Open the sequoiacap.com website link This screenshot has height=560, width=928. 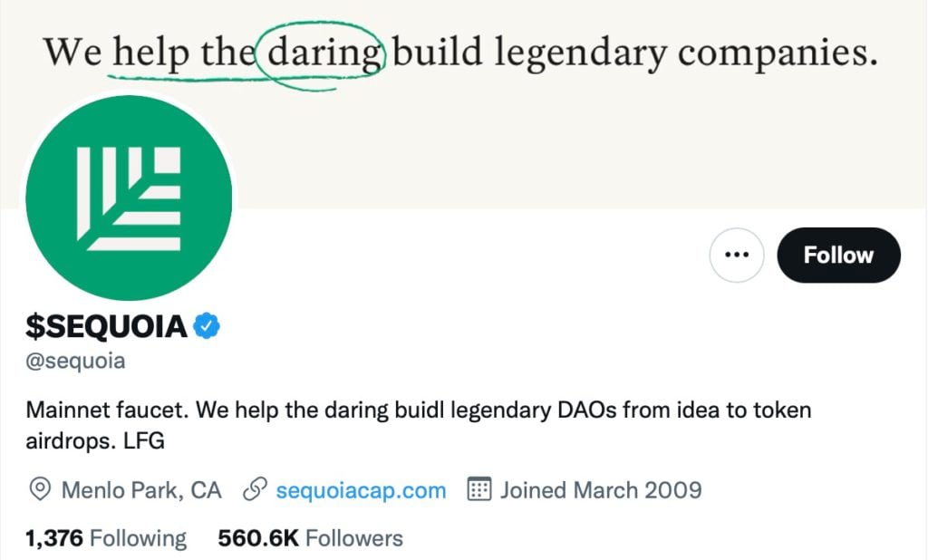[x=361, y=491]
